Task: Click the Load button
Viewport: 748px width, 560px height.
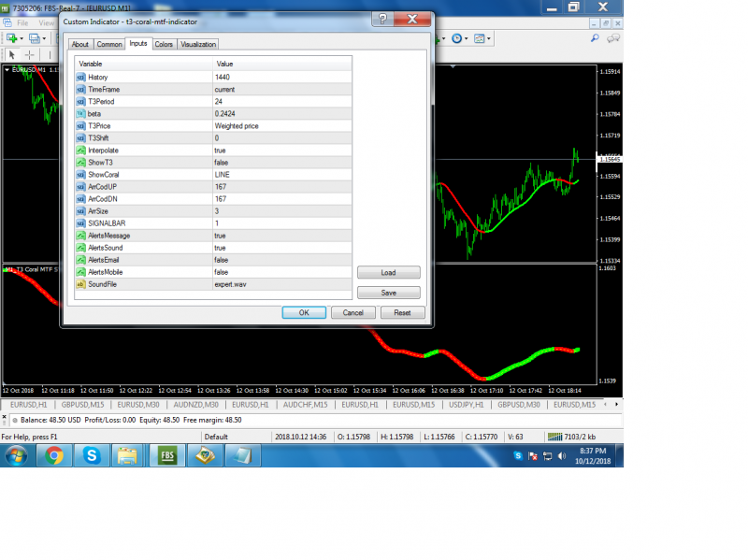Action: (x=388, y=272)
